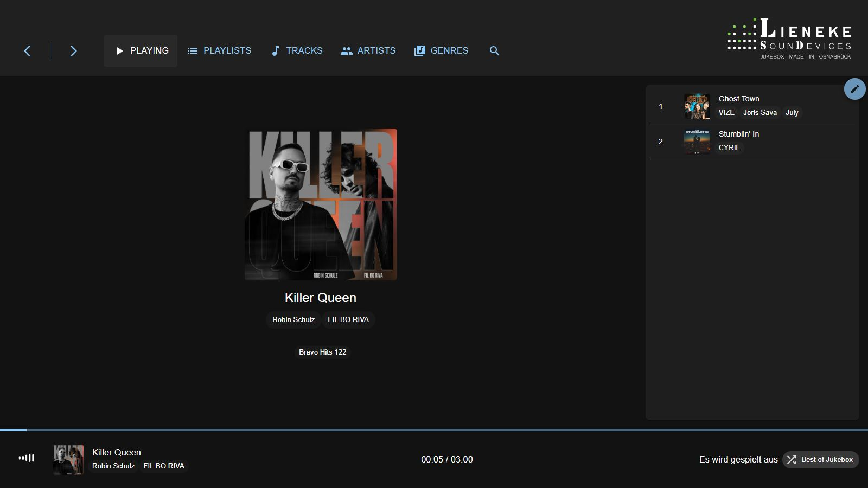This screenshot has width=868, height=488.
Task: Click the Killer Queen title below the cover
Action: [x=321, y=298]
